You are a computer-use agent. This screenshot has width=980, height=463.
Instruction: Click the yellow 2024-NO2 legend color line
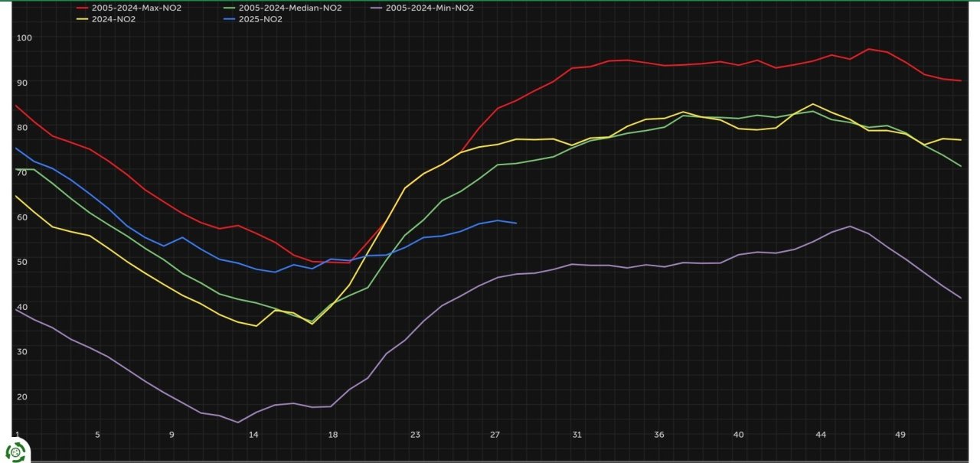(83, 19)
